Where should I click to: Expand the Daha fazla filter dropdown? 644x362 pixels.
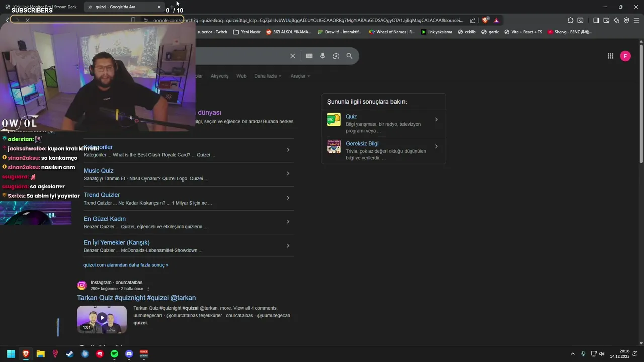267,76
